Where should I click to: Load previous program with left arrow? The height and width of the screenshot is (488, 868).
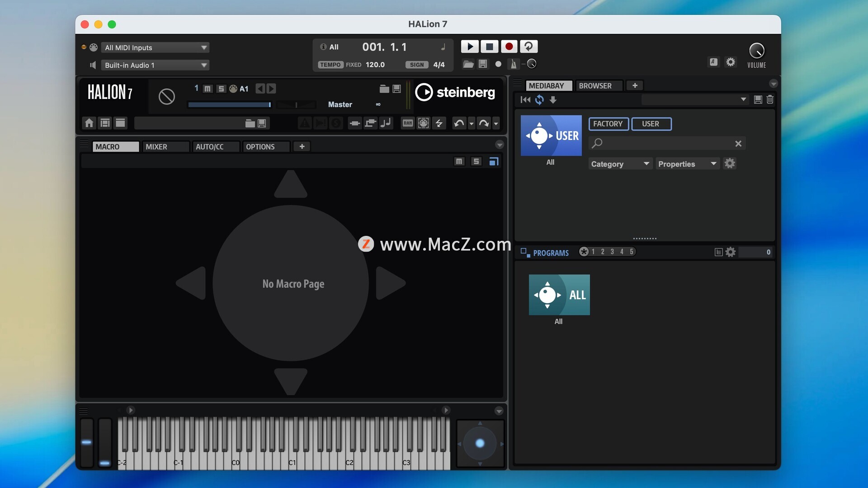point(260,89)
